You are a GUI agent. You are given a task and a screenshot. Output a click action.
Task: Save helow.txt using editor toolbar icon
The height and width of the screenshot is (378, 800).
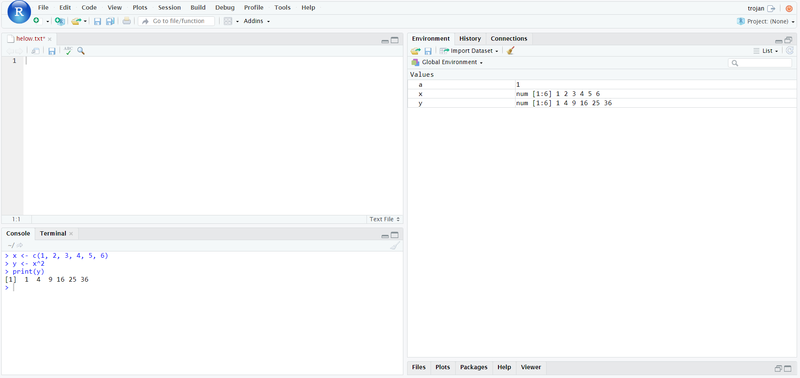click(52, 51)
